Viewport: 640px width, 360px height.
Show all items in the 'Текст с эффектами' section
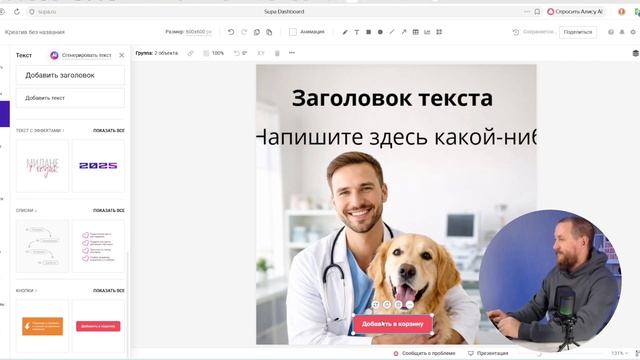pos(109,131)
